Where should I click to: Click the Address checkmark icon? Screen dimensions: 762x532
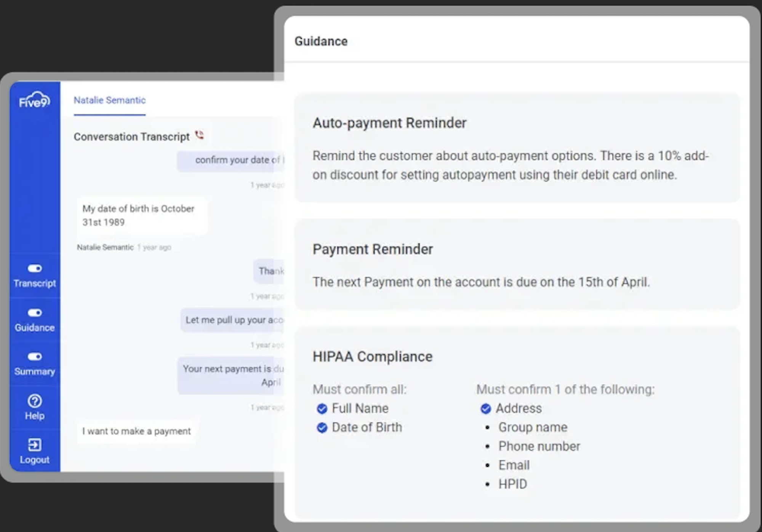pos(486,409)
